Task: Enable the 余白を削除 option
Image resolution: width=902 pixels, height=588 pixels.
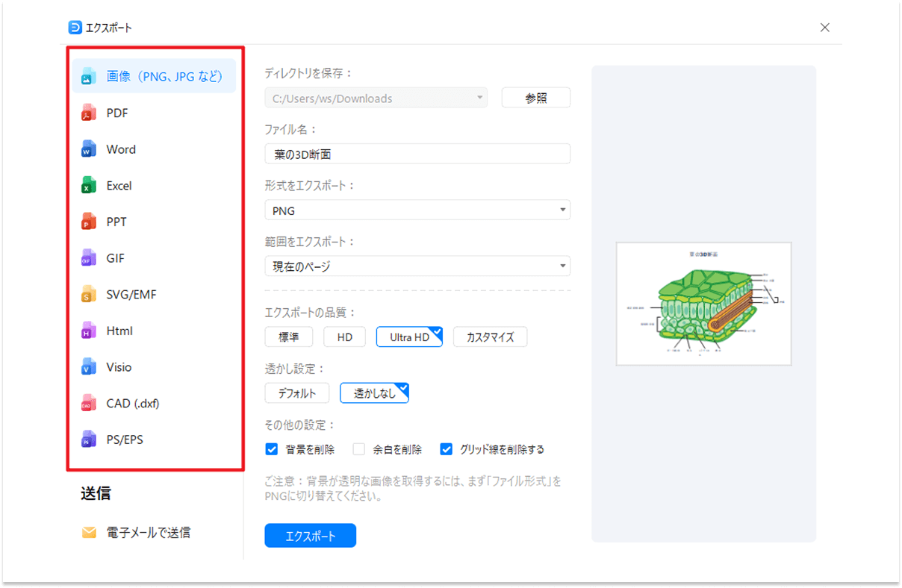Action: click(358, 448)
